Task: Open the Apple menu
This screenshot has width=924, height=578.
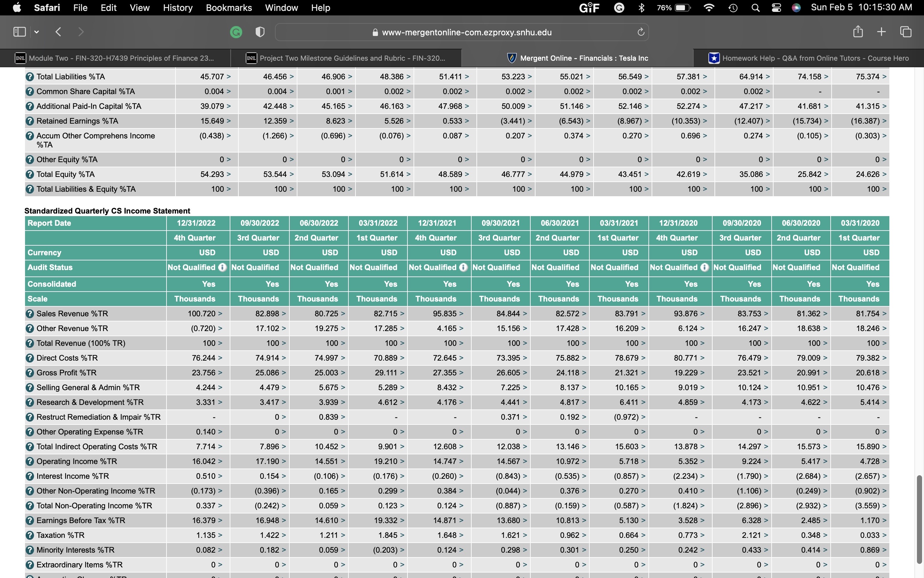Action: coord(17,8)
